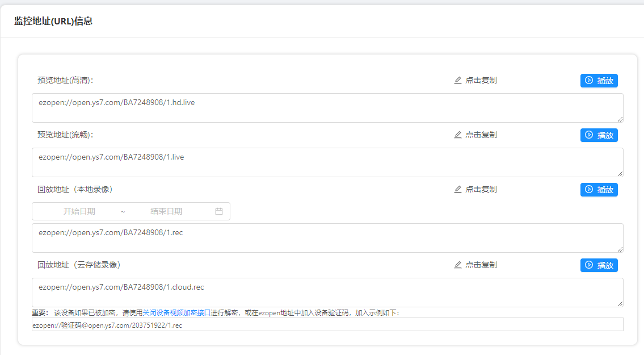The width and height of the screenshot is (644, 355).
Task: Click 点击复制 next to 回放地址（本地录像）
Action: pyautogui.click(x=475, y=190)
